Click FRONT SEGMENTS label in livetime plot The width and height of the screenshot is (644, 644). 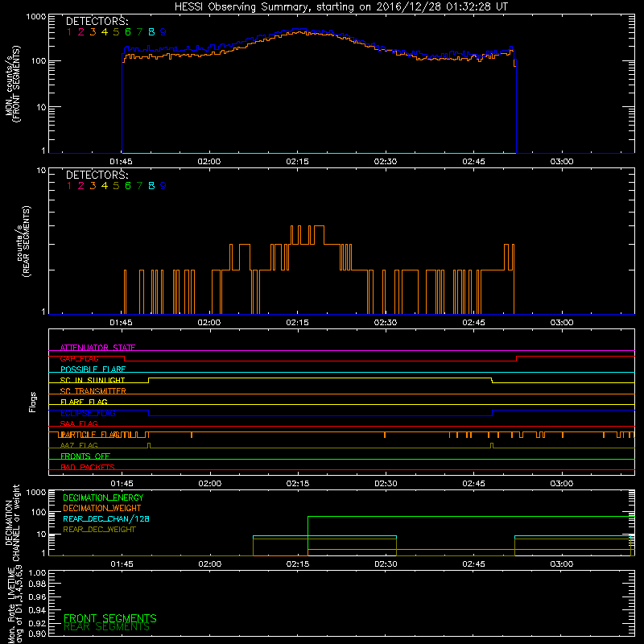[110, 618]
